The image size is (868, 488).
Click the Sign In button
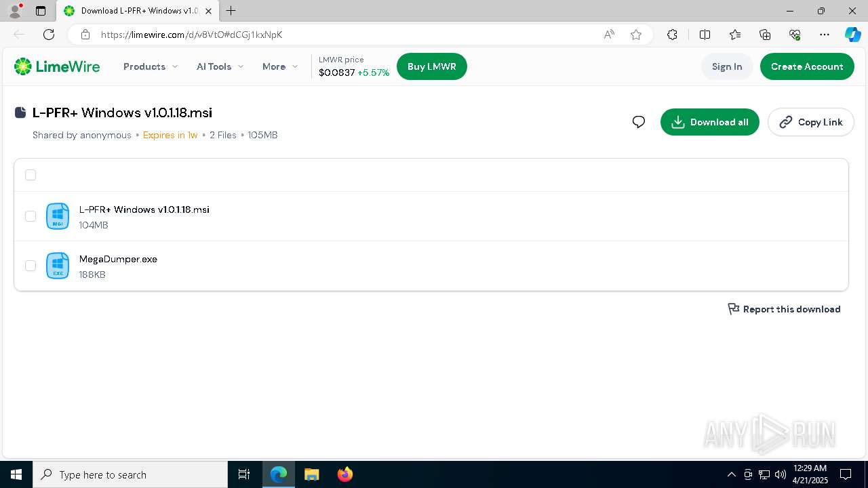[x=727, y=66]
